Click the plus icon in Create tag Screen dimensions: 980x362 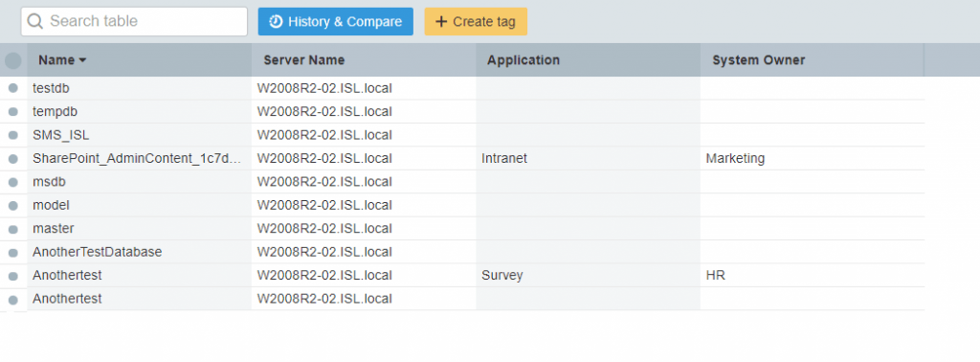coord(441,22)
